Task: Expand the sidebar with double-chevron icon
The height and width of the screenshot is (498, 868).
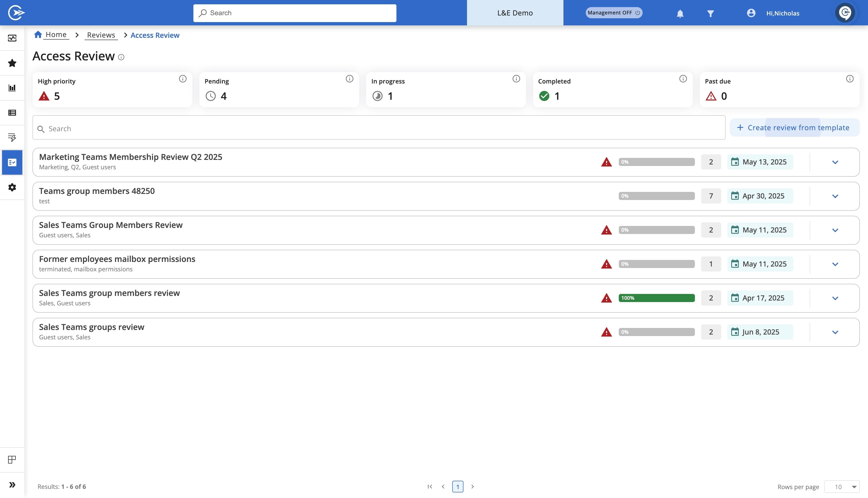Action: coord(12,485)
